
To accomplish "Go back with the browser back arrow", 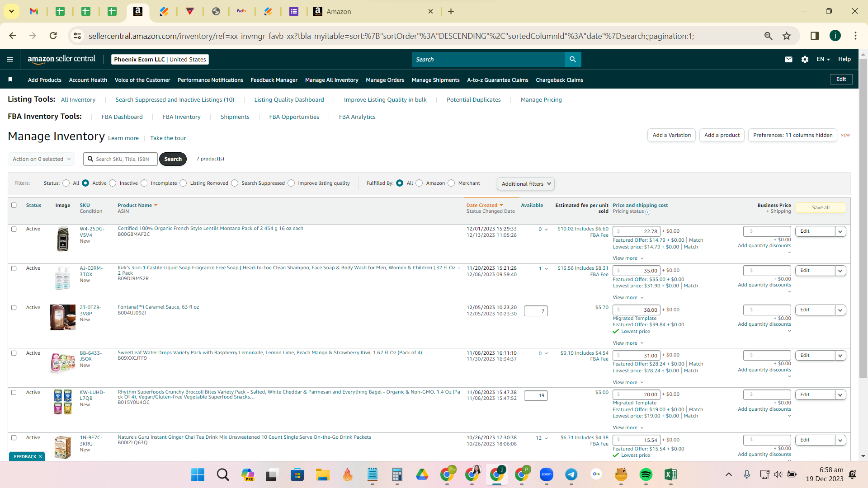I will click(13, 36).
